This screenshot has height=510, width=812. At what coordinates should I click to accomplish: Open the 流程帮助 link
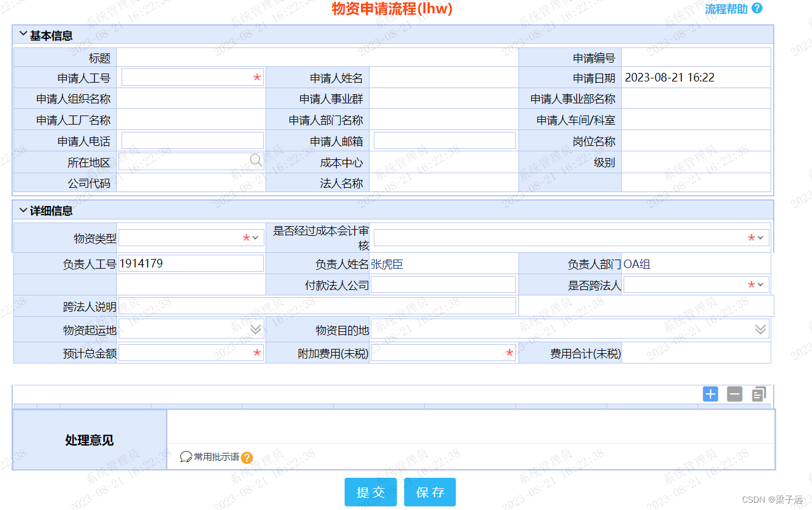click(726, 9)
